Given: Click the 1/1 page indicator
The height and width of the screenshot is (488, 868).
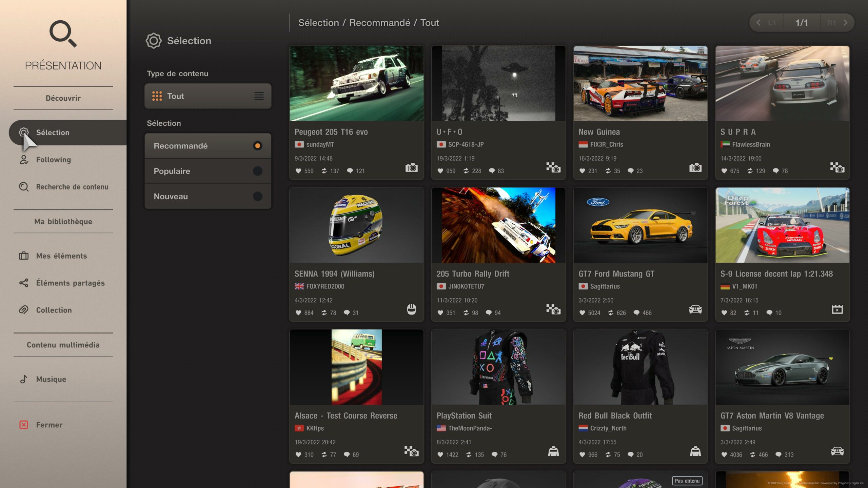Looking at the screenshot, I should pos(802,23).
